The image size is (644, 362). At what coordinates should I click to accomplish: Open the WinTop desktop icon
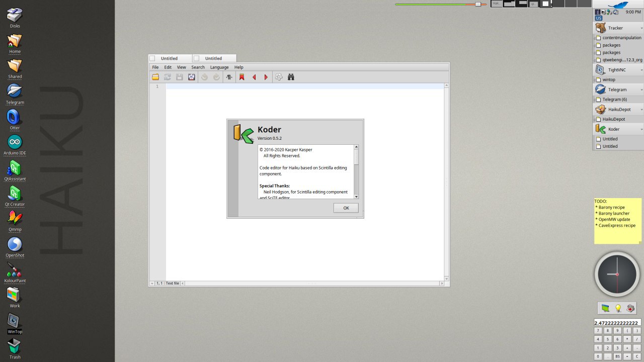pos(15,323)
